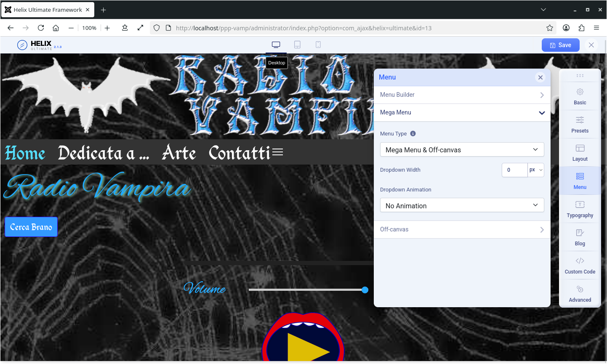Select Helix Ultimate Framework browser tab
The height and width of the screenshot is (364, 607).
pyautogui.click(x=48, y=10)
